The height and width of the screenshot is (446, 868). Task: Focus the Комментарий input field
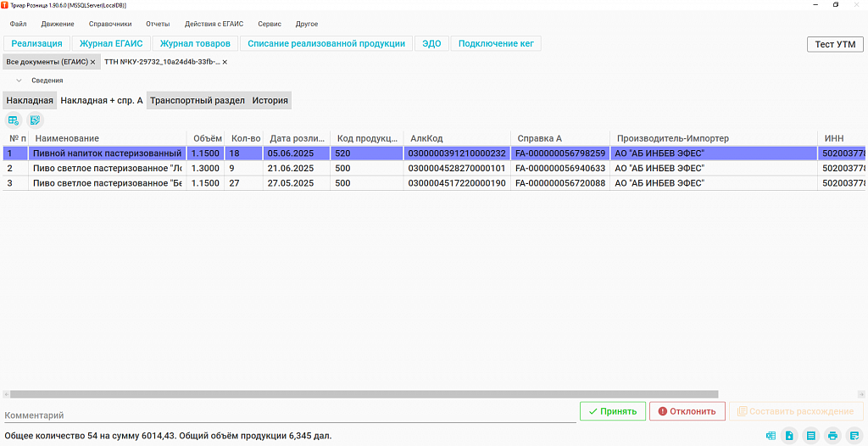[x=290, y=415]
